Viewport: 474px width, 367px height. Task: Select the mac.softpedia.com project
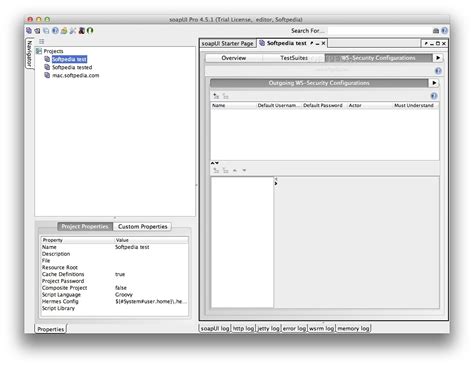point(75,75)
